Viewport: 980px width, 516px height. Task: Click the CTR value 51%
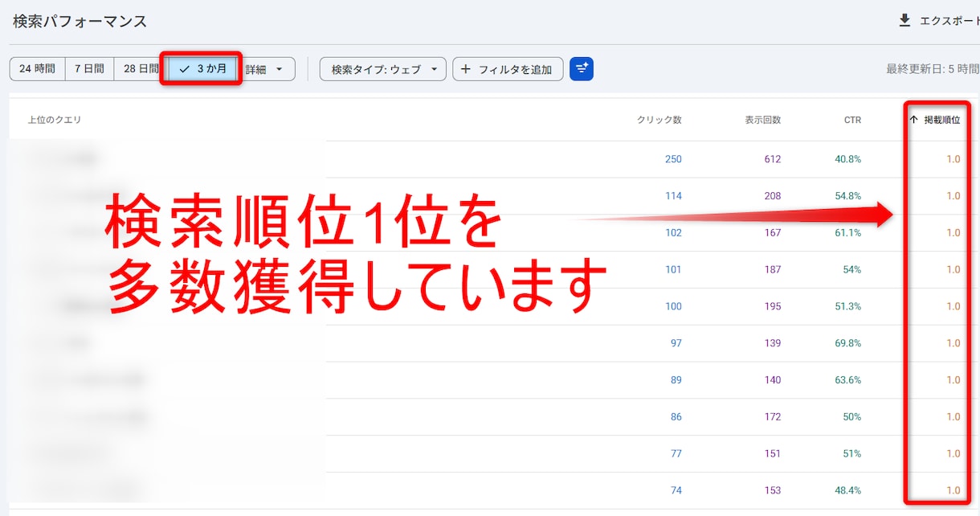click(x=852, y=454)
